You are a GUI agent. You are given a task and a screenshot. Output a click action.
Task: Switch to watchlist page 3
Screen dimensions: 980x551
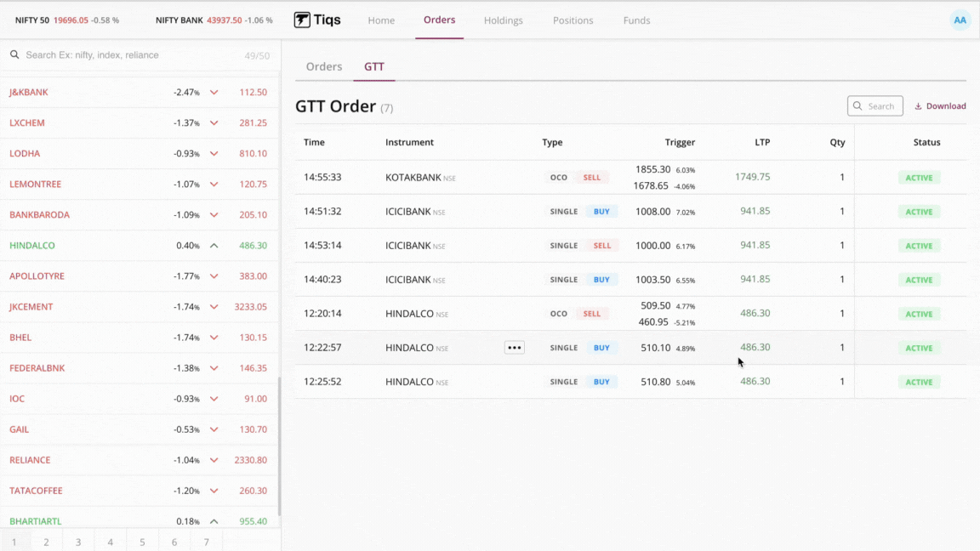click(x=78, y=542)
